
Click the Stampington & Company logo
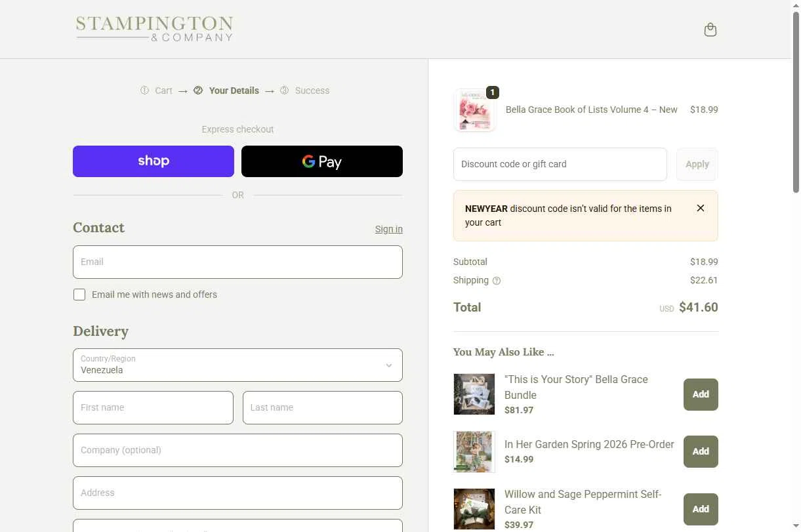(x=154, y=30)
